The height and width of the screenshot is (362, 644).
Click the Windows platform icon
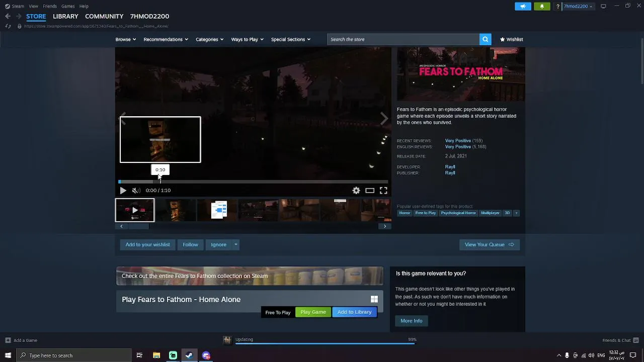pos(374,299)
